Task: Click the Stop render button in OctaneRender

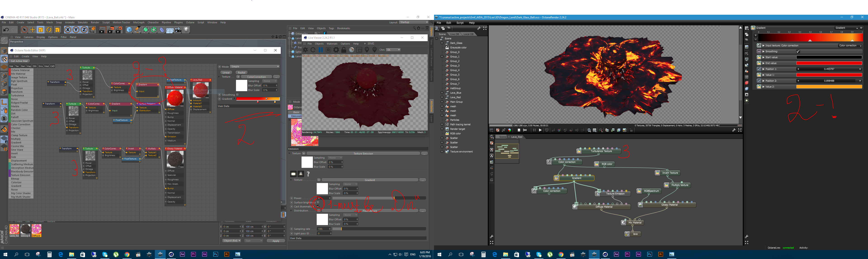Action: [x=519, y=130]
